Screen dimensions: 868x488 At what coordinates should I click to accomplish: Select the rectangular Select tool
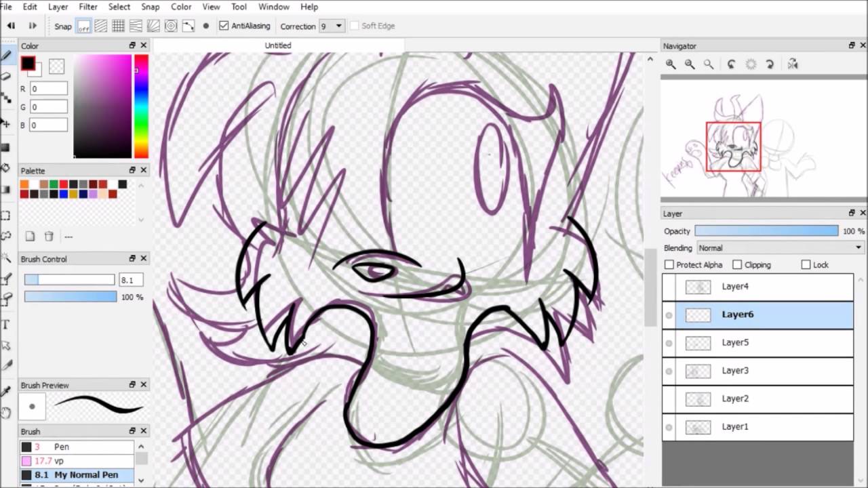coord(5,216)
